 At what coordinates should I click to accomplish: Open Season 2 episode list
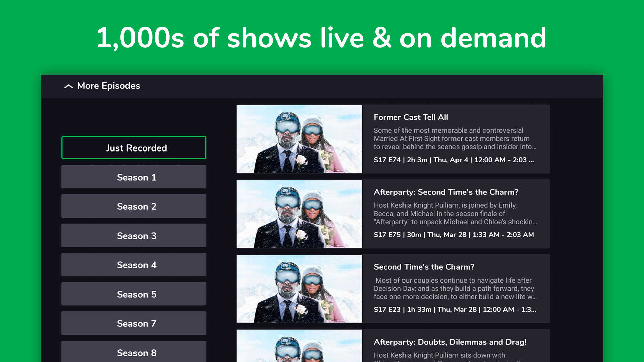click(133, 206)
